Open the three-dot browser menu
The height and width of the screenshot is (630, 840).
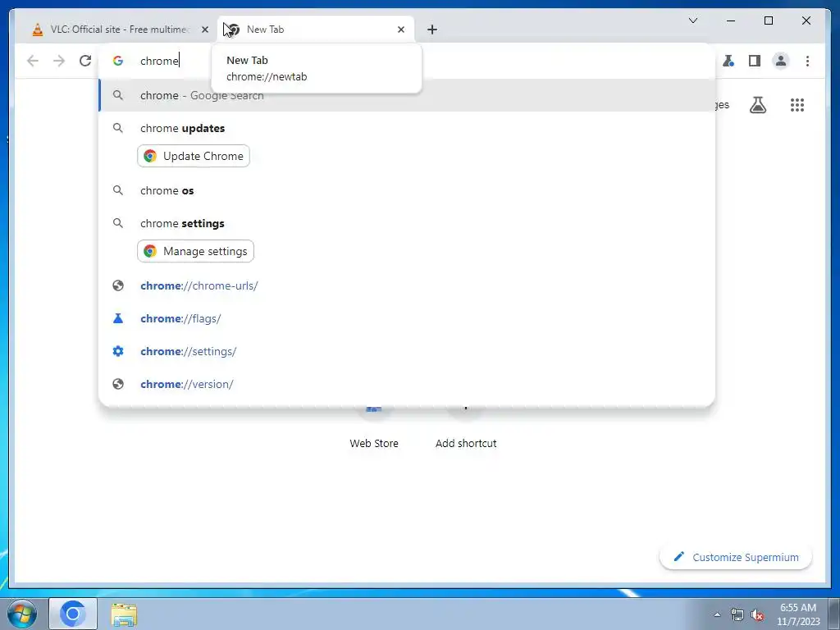tap(807, 61)
